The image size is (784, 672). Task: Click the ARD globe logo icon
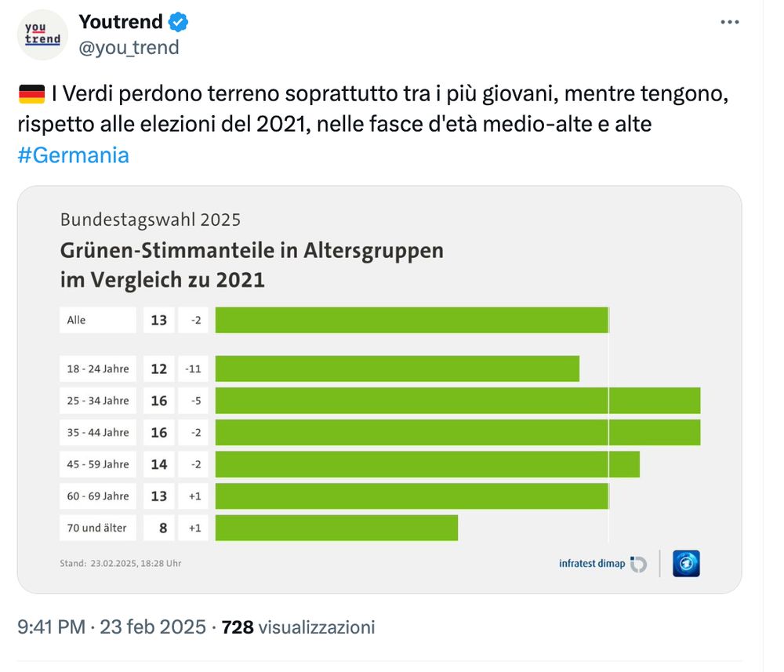686,564
